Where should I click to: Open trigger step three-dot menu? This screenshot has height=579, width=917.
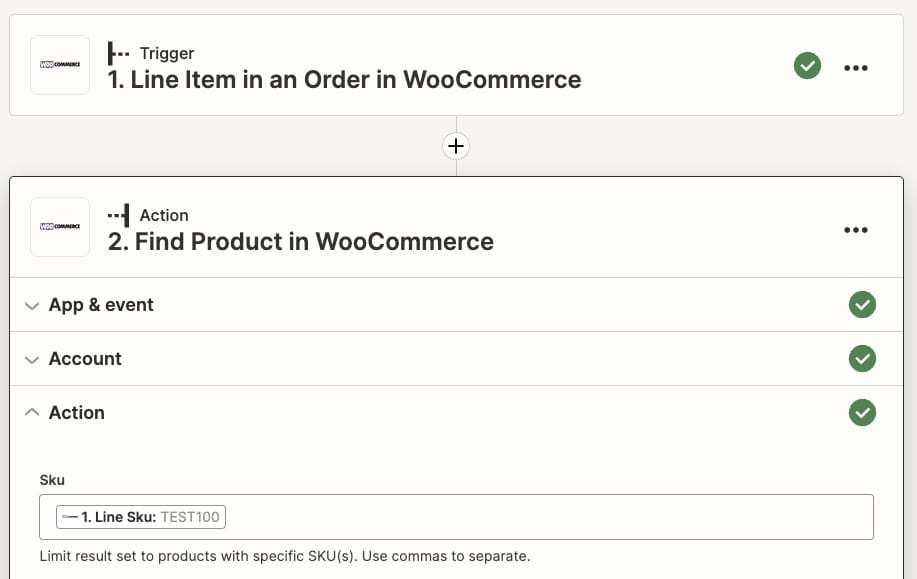(x=856, y=68)
